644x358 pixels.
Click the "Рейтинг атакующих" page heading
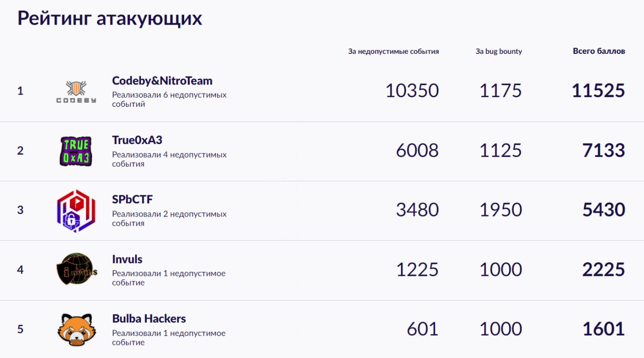110,19
